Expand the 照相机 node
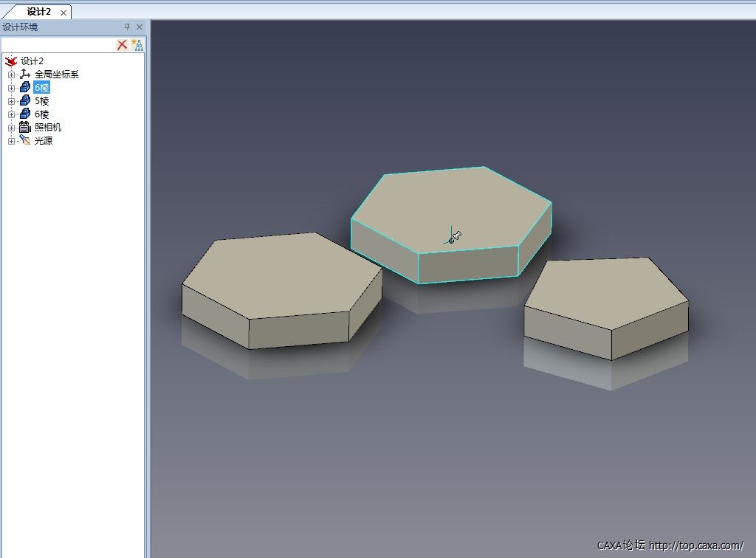The width and height of the screenshot is (756, 558). pos(11,128)
